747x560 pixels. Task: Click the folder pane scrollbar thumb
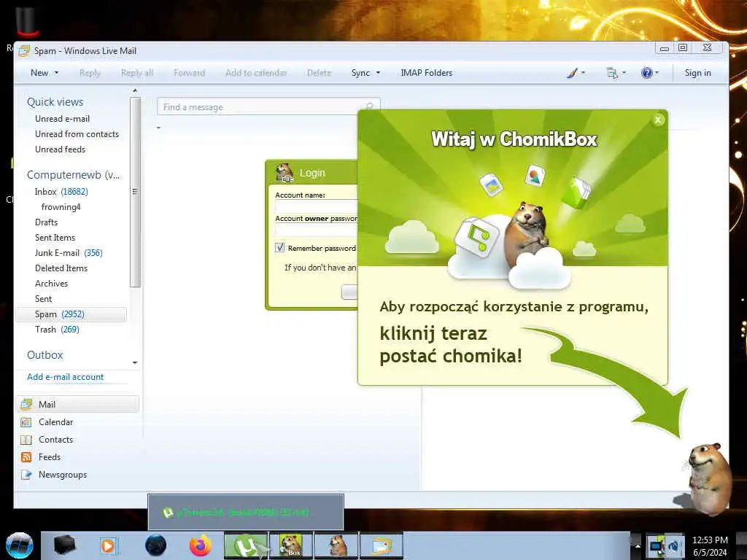(135, 192)
